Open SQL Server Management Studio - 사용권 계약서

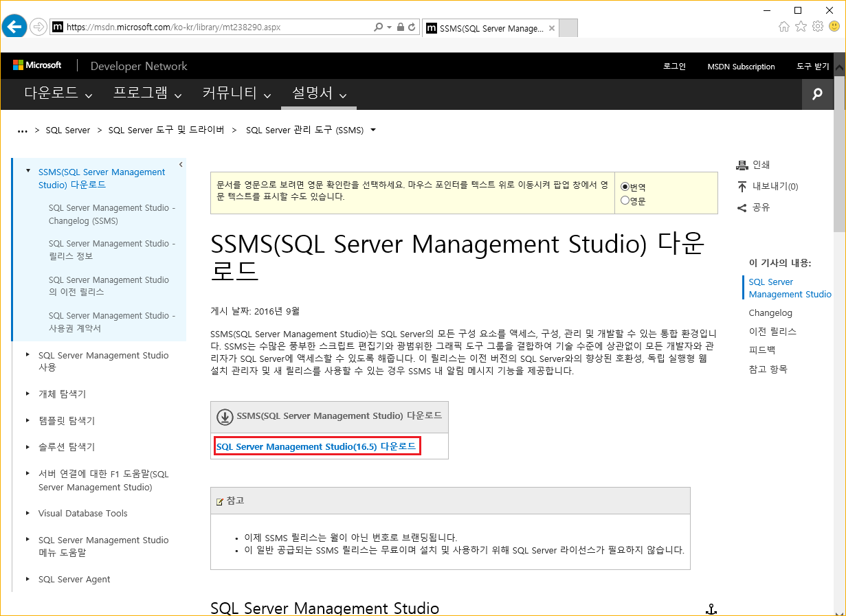click(112, 322)
